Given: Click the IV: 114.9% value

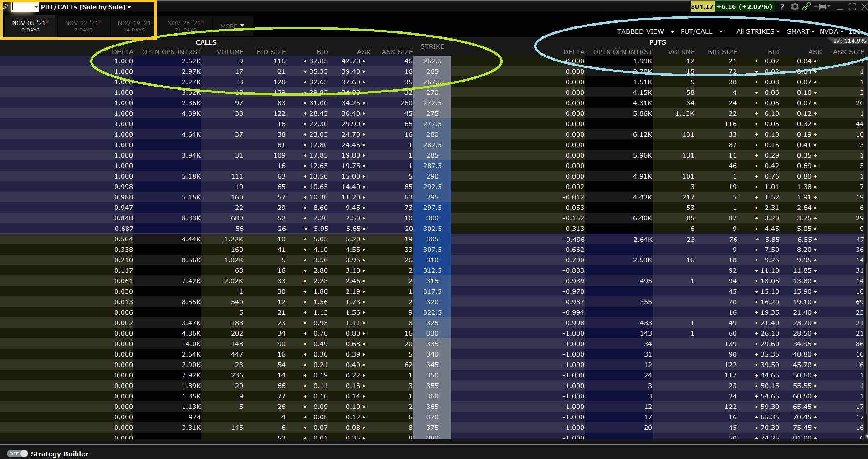Looking at the screenshot, I should click(848, 41).
